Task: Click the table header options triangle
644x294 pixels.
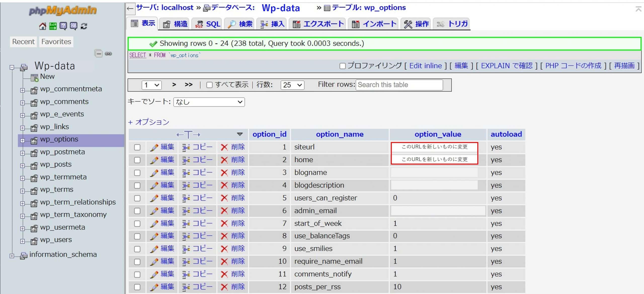Action: 240,134
